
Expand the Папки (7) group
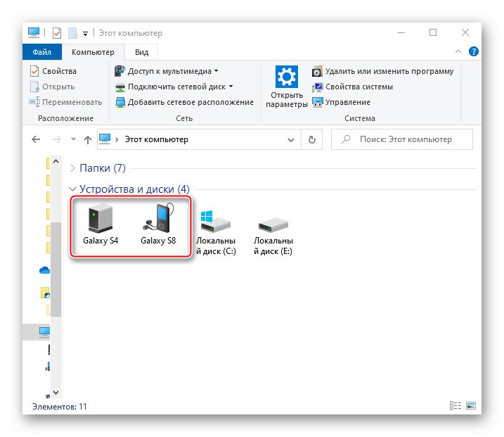(x=72, y=168)
